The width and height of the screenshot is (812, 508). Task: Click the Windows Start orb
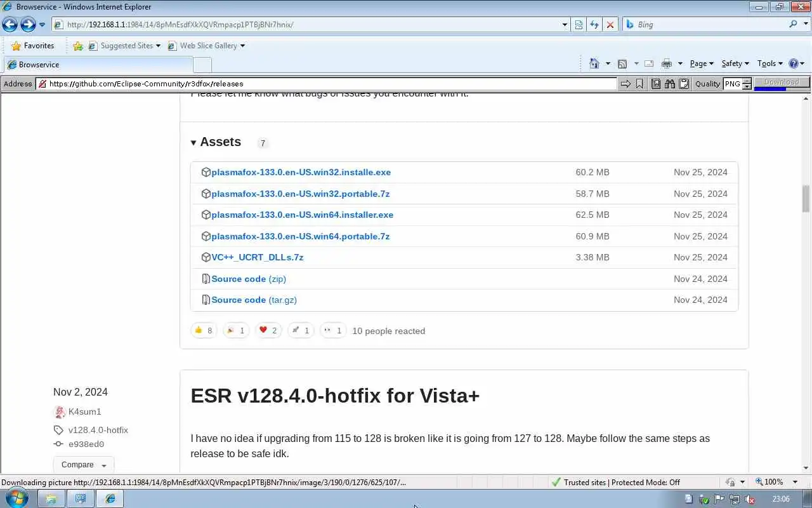pyautogui.click(x=17, y=498)
